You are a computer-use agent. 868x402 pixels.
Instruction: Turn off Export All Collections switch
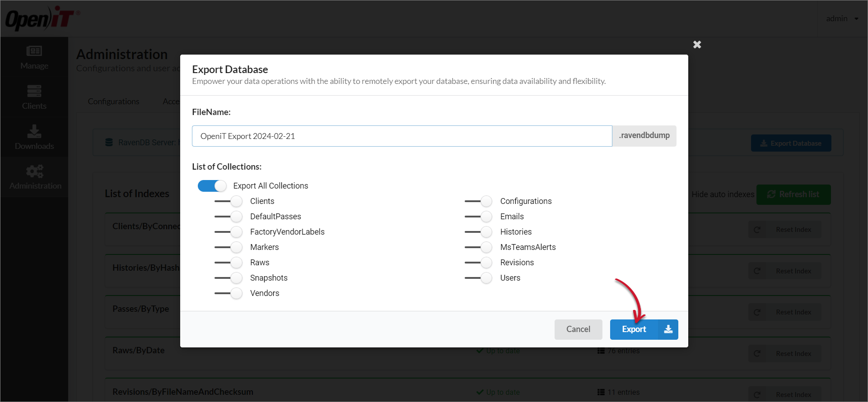coord(212,186)
